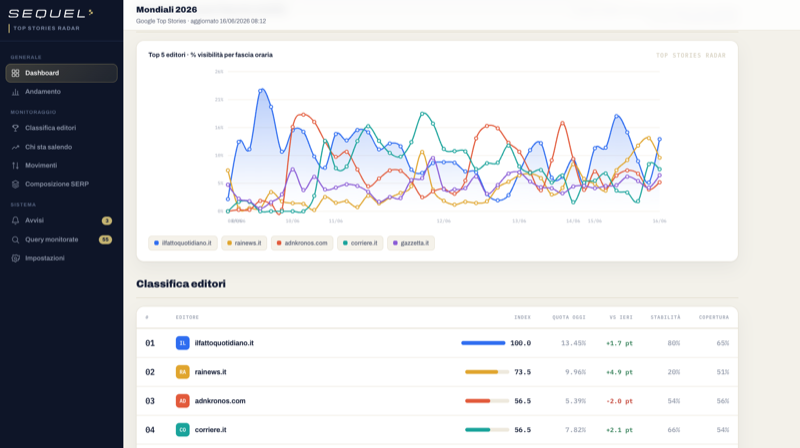Sort table by QUOTA OGGI column

569,317
